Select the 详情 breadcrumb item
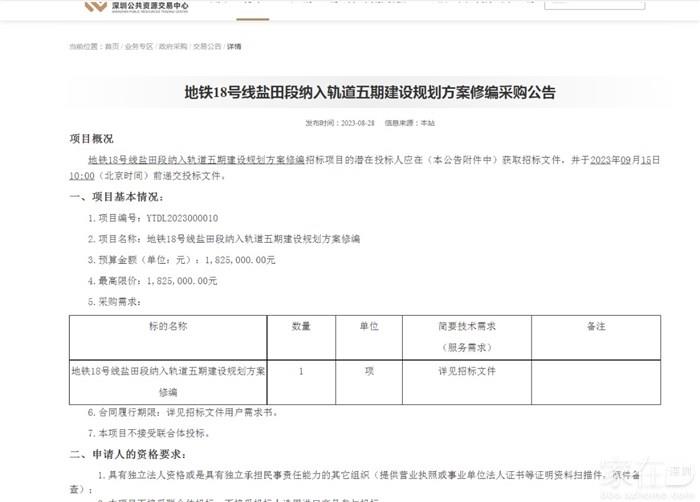700x502 pixels. tap(234, 46)
